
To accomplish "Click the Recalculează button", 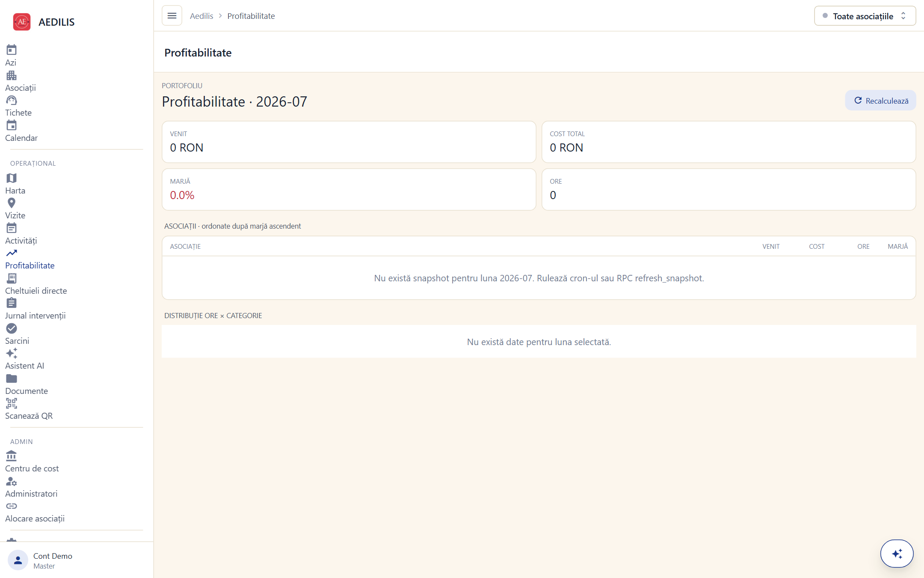I will (881, 101).
